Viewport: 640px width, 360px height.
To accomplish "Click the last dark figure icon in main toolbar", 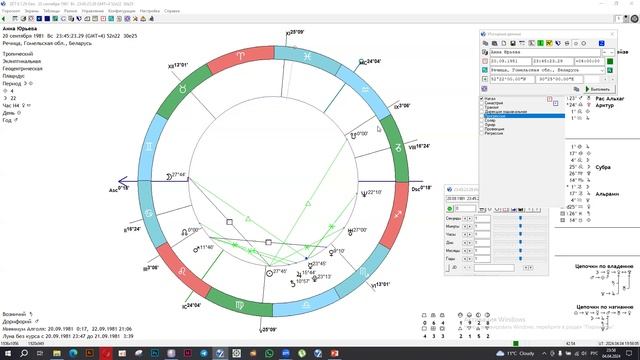I will (151, 19).
